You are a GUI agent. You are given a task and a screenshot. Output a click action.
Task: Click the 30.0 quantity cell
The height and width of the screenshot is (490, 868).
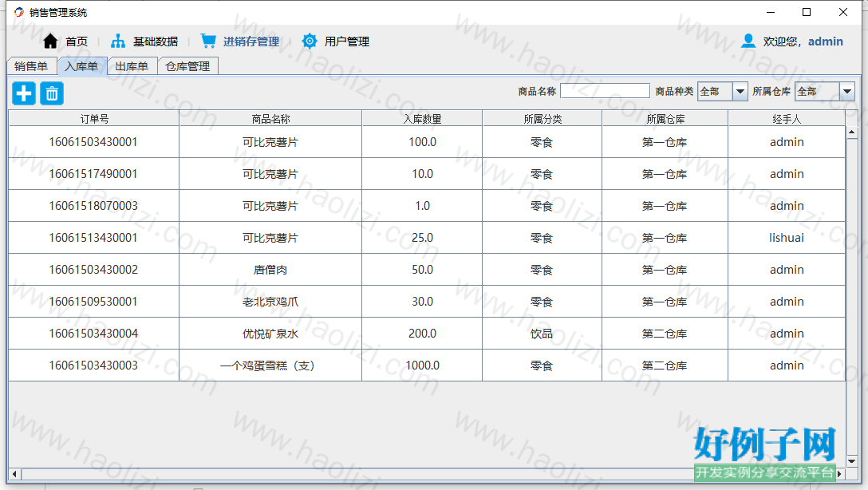point(422,302)
